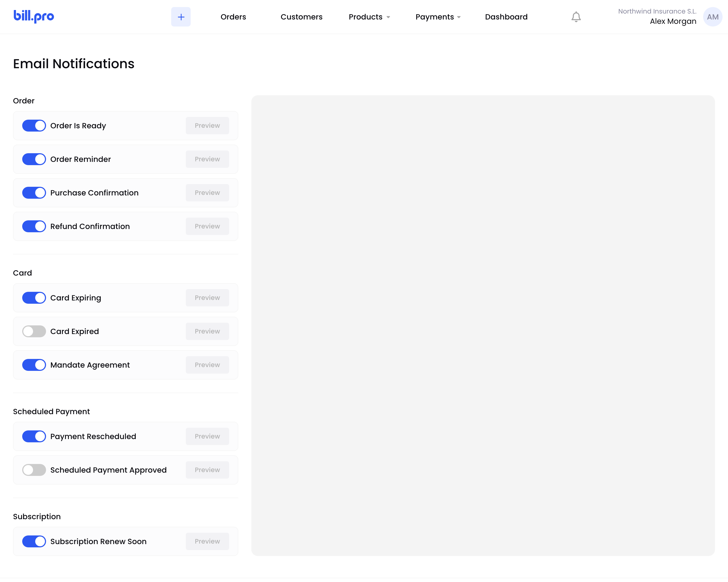This screenshot has width=728, height=582.
Task: Open the Customers page
Action: [x=301, y=17]
